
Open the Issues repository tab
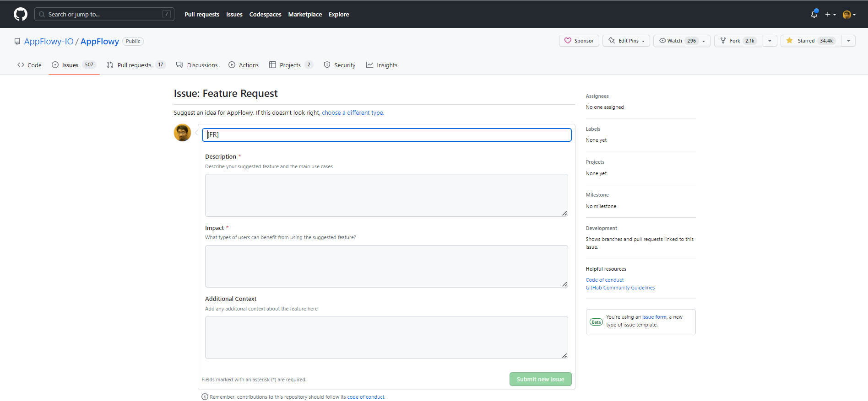click(74, 65)
